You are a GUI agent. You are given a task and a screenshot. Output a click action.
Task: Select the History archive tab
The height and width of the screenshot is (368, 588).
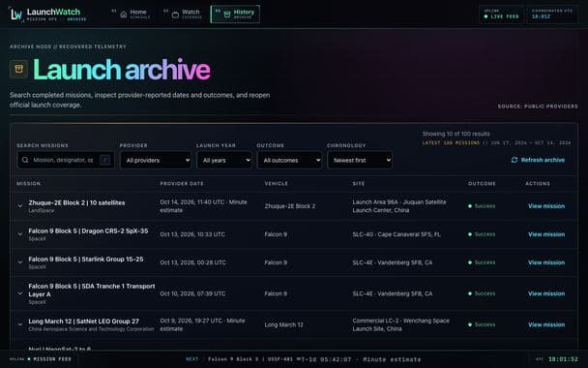pos(235,15)
